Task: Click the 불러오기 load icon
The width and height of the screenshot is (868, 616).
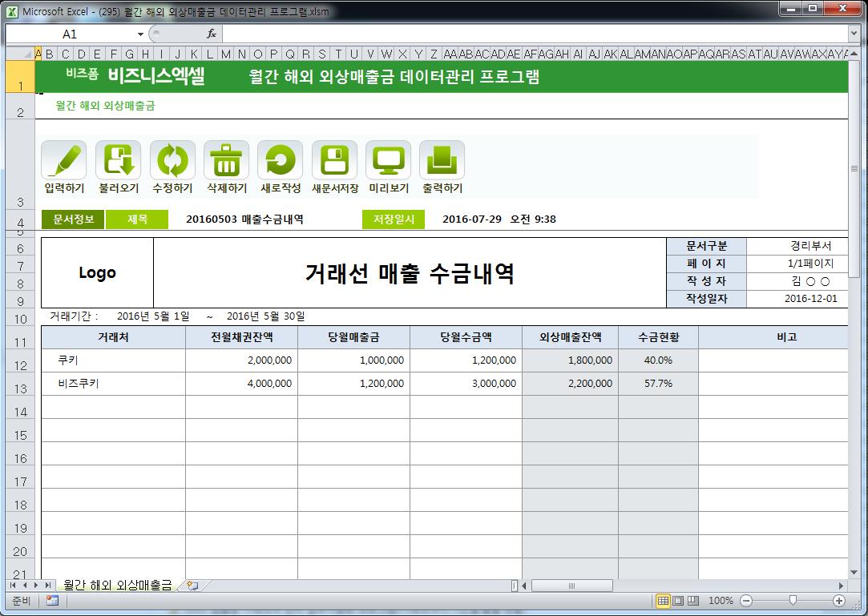Action: (118, 160)
